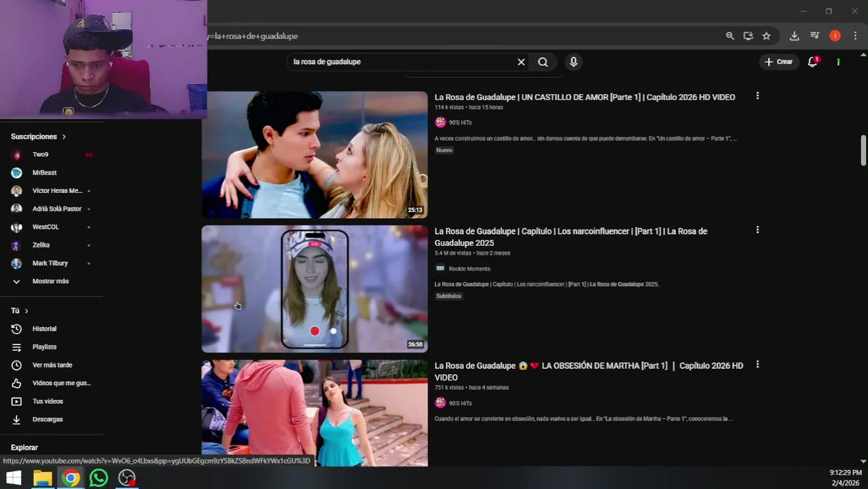Play UN CASTILLO DE AMOR thumbnail
Image resolution: width=868 pixels, height=489 pixels.
coord(314,155)
